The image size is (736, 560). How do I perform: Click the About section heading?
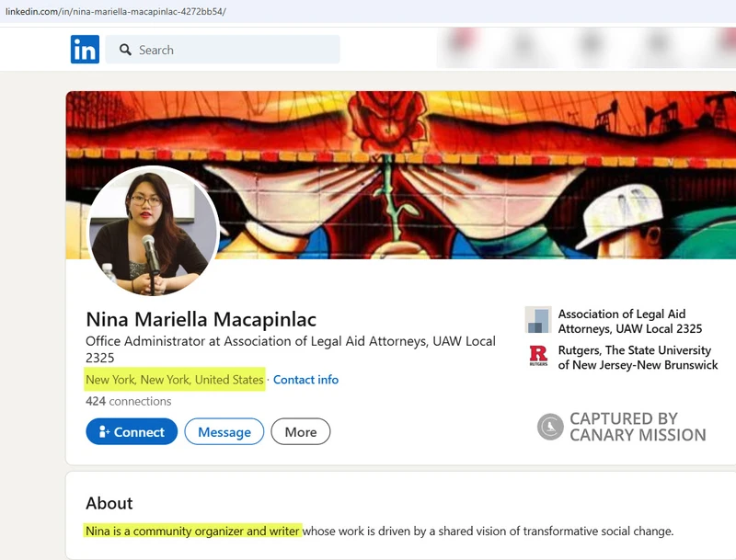coord(109,503)
